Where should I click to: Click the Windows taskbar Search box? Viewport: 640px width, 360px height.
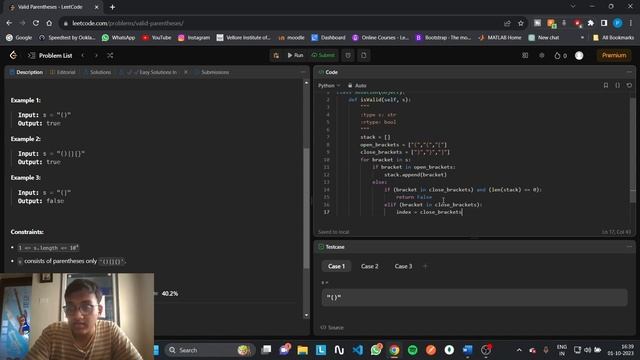[209, 350]
